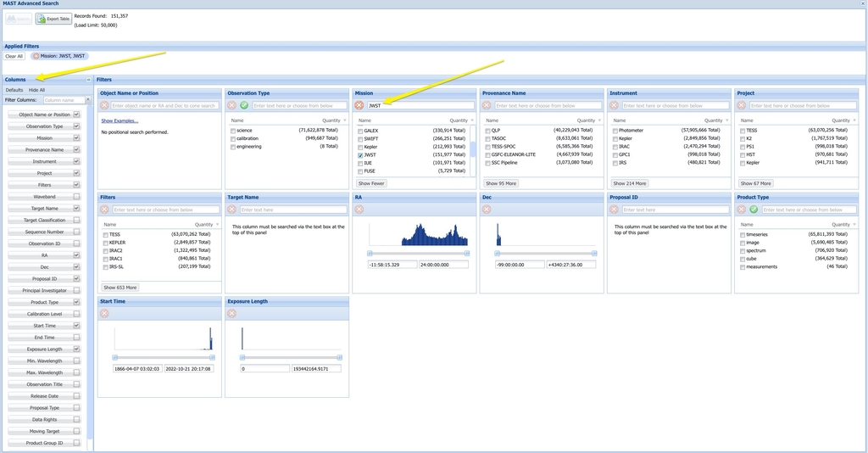
Task: Clear the Observation Type filter with the red X
Action: point(232,105)
